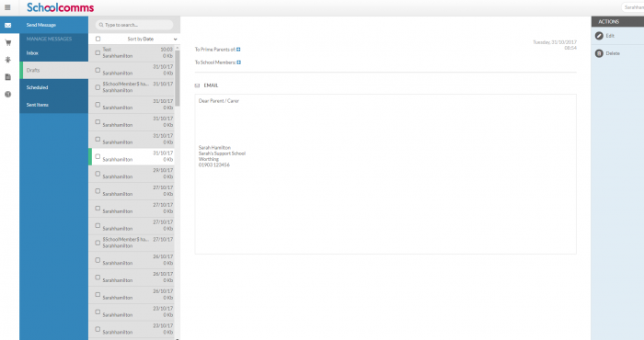The width and height of the screenshot is (644, 340).
Task: Click 'Sarah's Support School' signature line
Action: click(222, 153)
